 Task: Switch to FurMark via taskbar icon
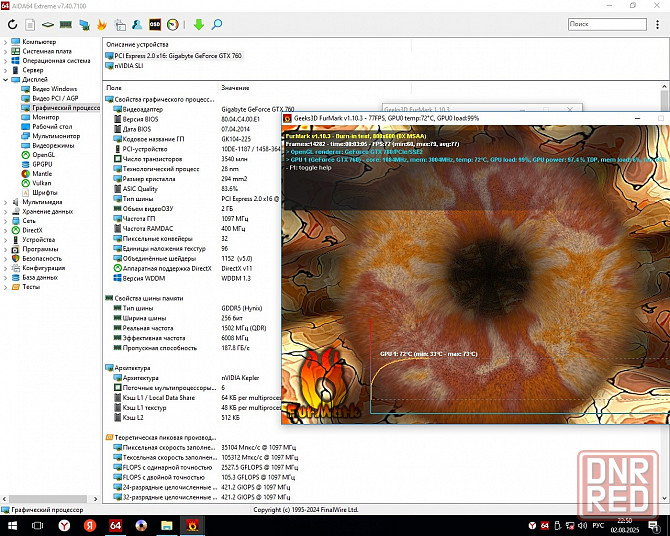192,525
